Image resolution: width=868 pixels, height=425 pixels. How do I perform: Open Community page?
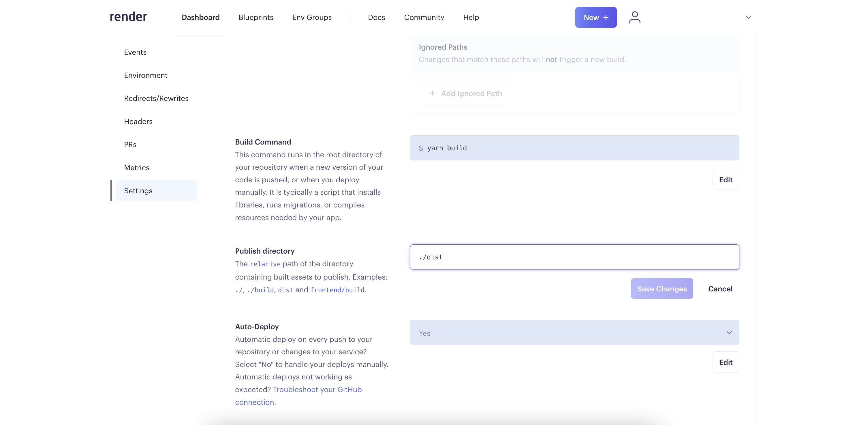tap(424, 17)
